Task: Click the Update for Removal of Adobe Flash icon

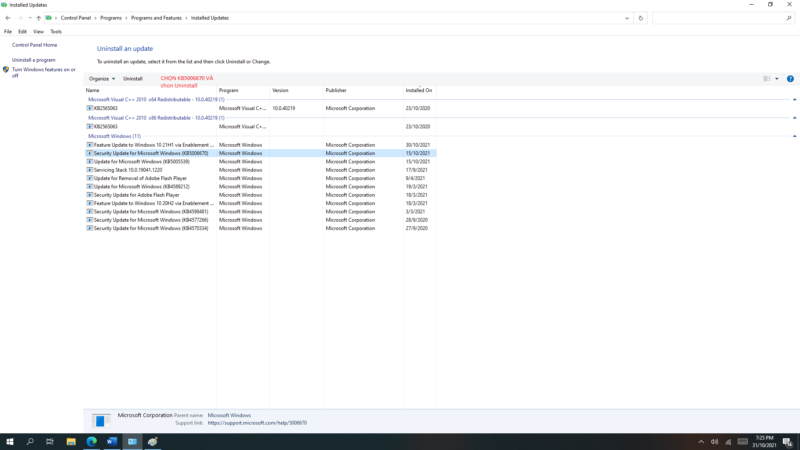Action: tap(90, 179)
